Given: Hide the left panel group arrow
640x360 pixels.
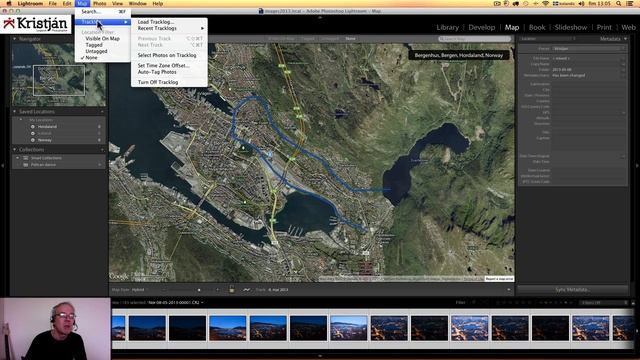Looking at the screenshot, I should 2,166.
